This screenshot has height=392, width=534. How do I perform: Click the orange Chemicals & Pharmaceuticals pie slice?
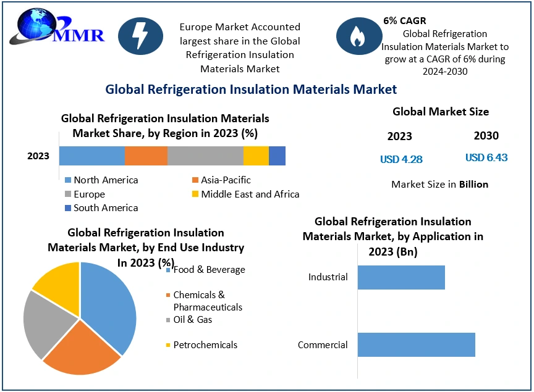coord(80,349)
